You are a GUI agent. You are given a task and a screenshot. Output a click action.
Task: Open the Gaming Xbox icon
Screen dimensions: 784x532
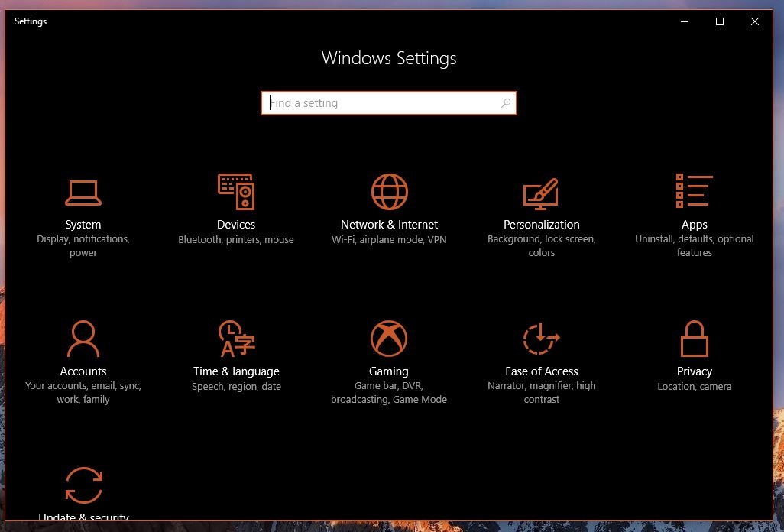click(389, 339)
